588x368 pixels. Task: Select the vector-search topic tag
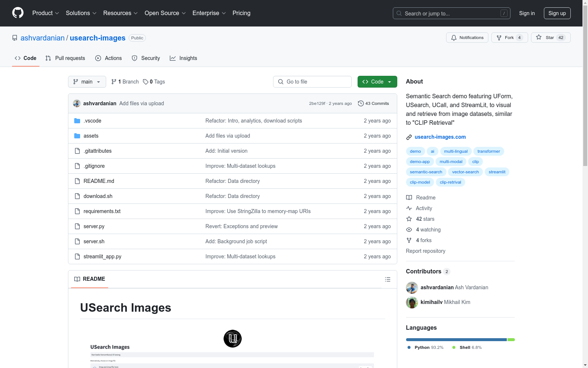coord(466,172)
